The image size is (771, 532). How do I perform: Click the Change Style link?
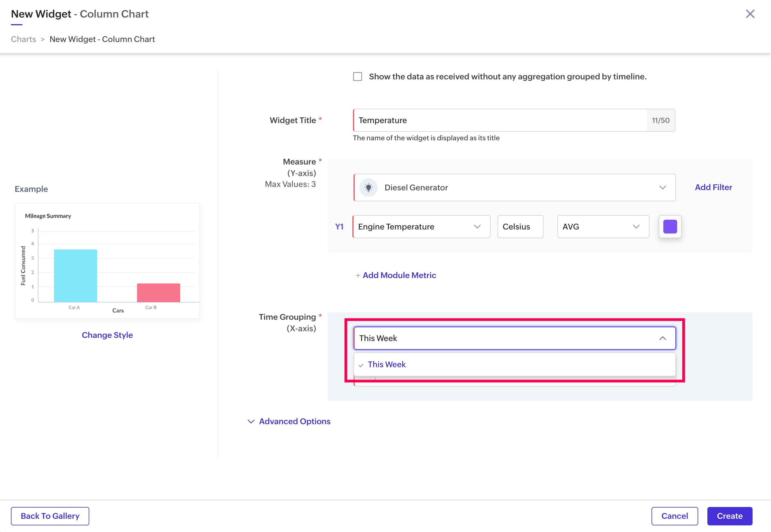coord(107,335)
